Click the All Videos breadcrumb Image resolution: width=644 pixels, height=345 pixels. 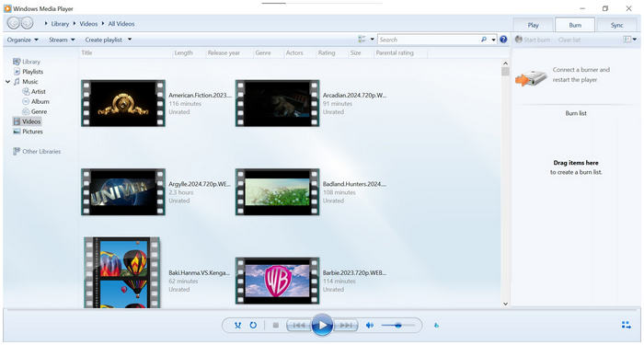point(121,24)
